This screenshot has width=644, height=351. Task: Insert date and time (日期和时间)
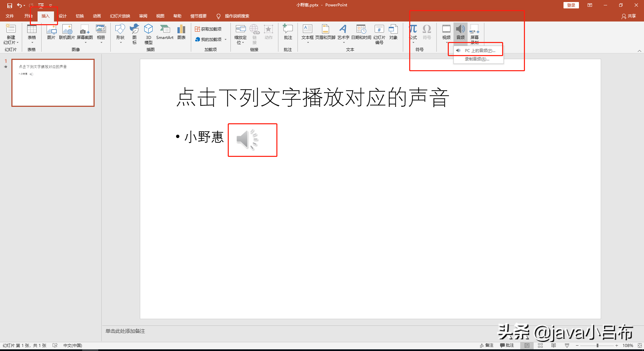361,32
